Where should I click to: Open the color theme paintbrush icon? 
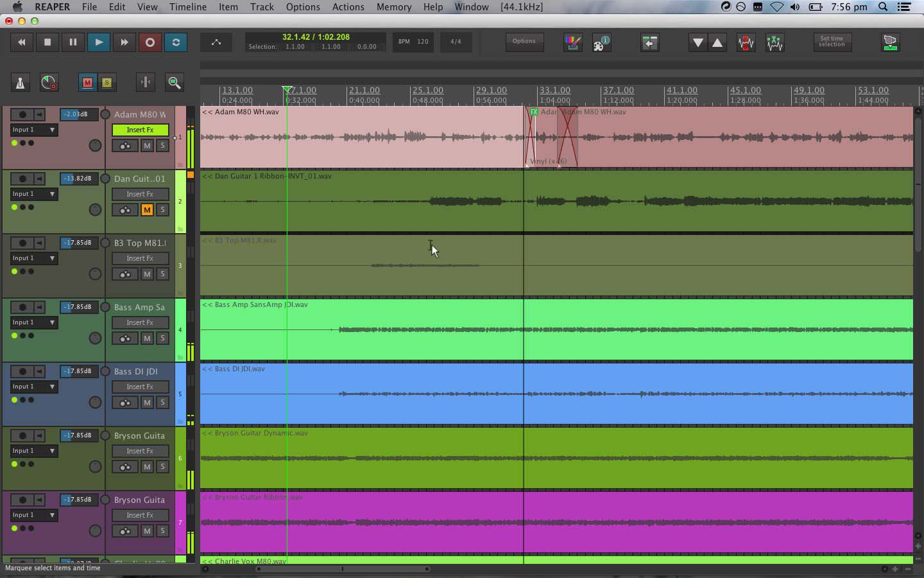pyautogui.click(x=572, y=42)
